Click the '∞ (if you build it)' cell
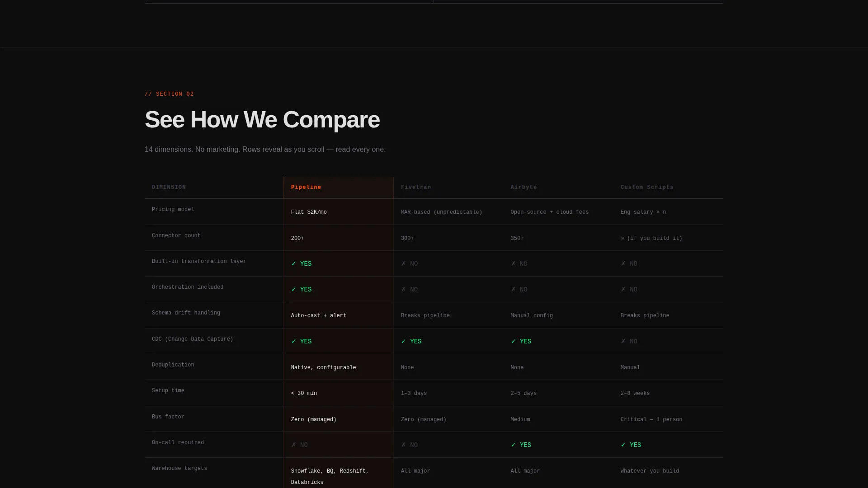 point(651,238)
